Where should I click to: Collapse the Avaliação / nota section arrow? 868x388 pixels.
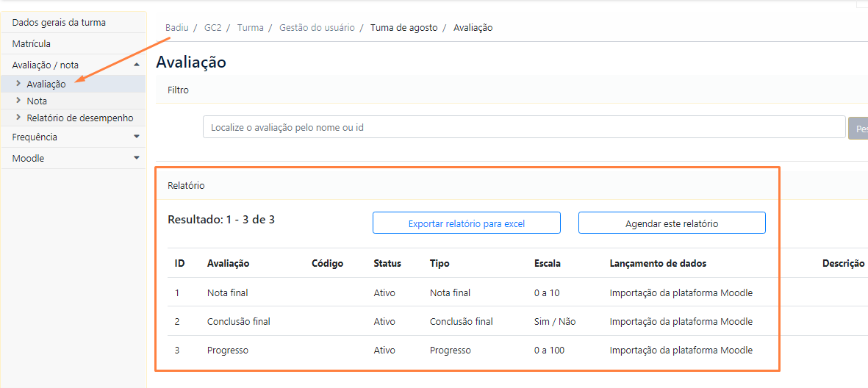(x=137, y=65)
